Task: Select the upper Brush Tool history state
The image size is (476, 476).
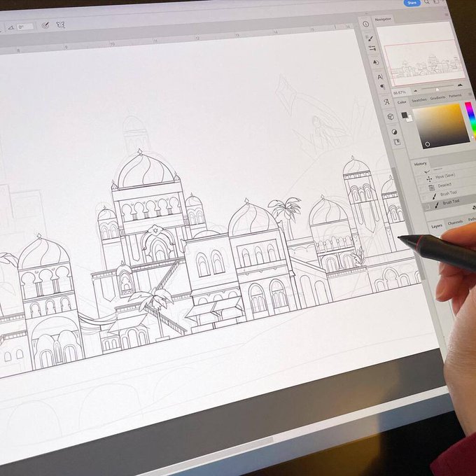Action: (449, 194)
